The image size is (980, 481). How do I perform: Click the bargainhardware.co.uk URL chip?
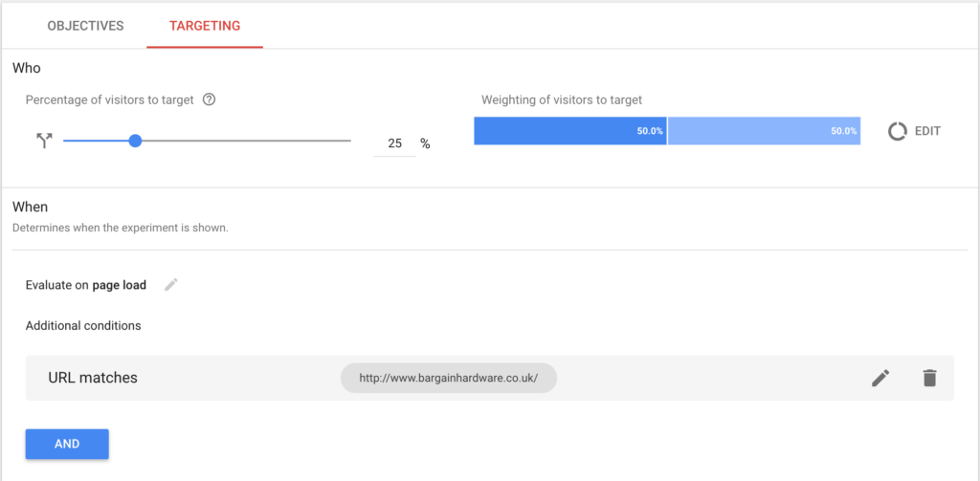tap(448, 378)
